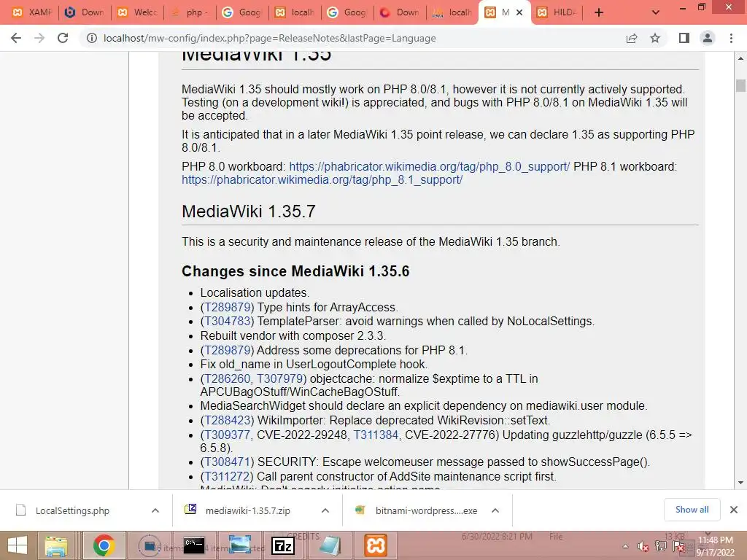Open the PHP 8.1 support workboard link

tap(322, 180)
